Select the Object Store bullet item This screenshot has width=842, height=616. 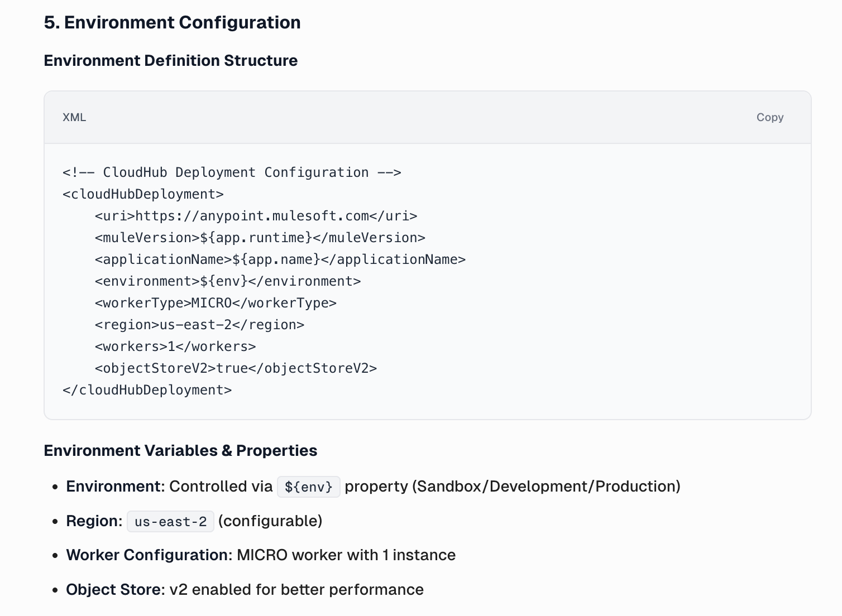pyautogui.click(x=245, y=589)
